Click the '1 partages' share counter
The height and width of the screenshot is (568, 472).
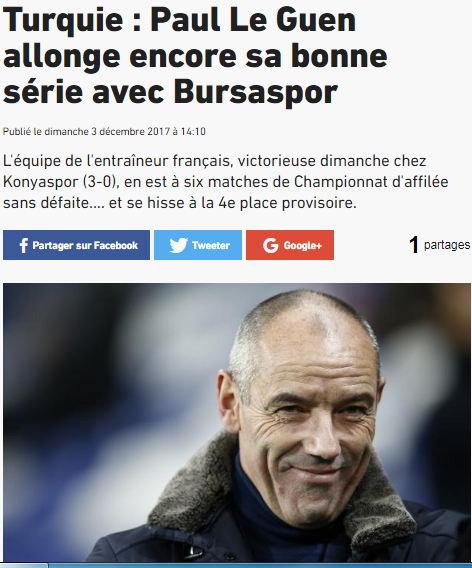[439, 245]
